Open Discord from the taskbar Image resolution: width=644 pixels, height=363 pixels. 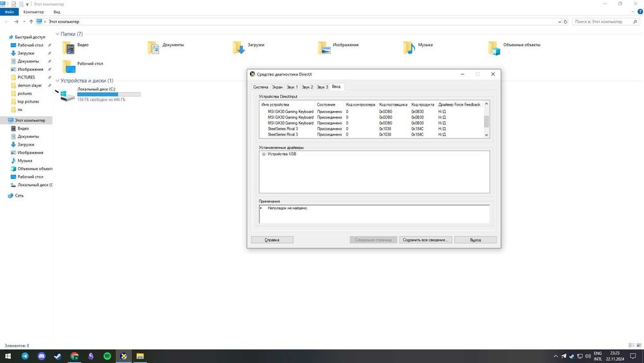click(41, 356)
